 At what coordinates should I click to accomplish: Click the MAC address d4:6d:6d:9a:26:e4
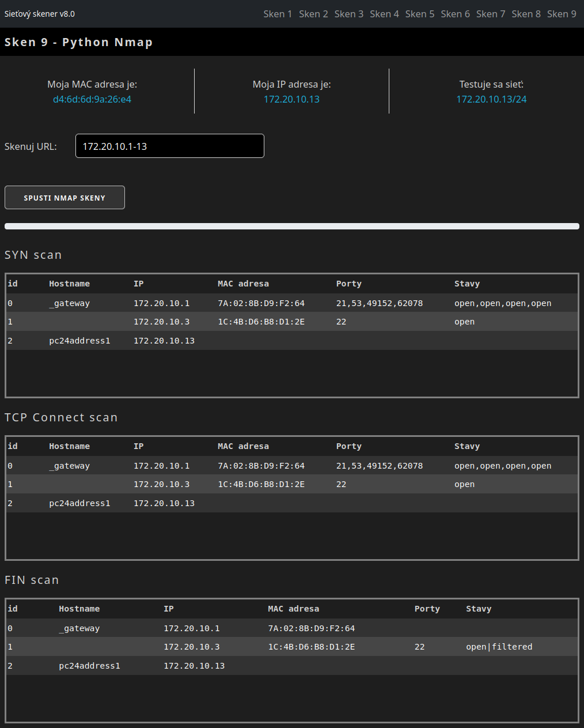(92, 99)
